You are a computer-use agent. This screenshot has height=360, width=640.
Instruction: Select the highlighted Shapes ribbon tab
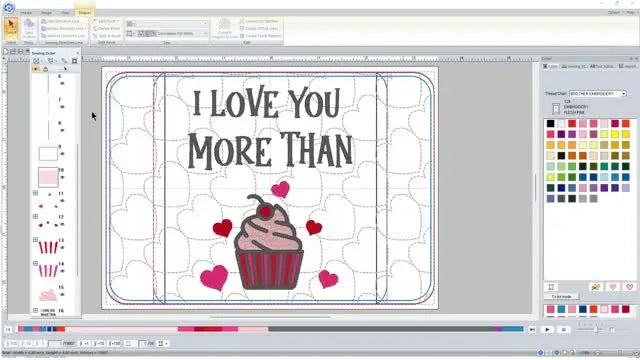[84, 13]
